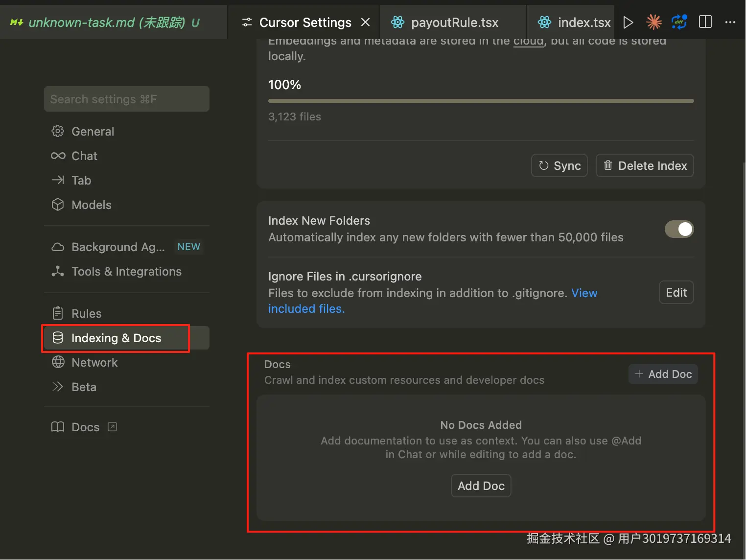
Task: Focus the Search settings field
Action: [127, 99]
